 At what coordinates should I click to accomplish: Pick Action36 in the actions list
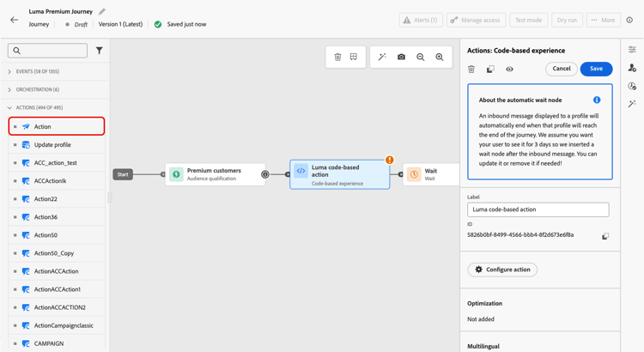coord(57,217)
